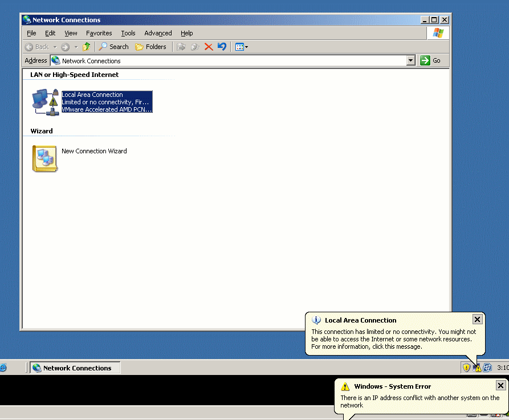
Task: Click the Undo toolbar icon
Action: (x=222, y=47)
